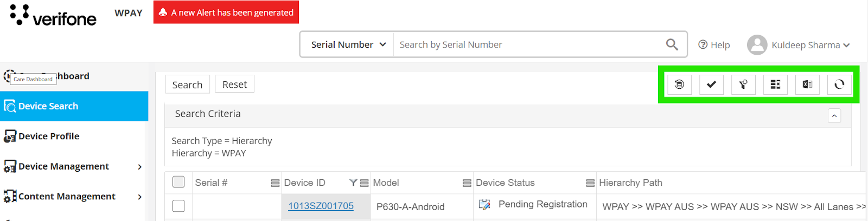Click the circular refresh icon
Screen dimensions: 868x221
click(x=839, y=84)
